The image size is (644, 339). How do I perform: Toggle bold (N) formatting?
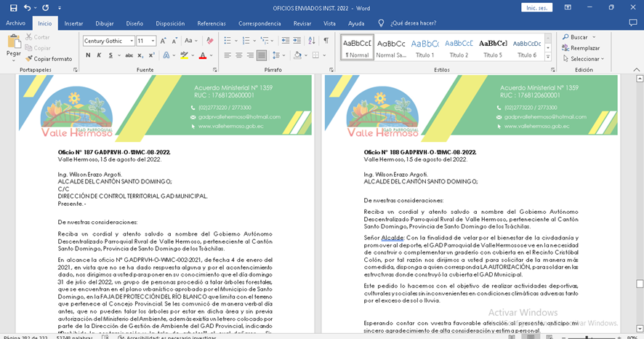(88, 55)
